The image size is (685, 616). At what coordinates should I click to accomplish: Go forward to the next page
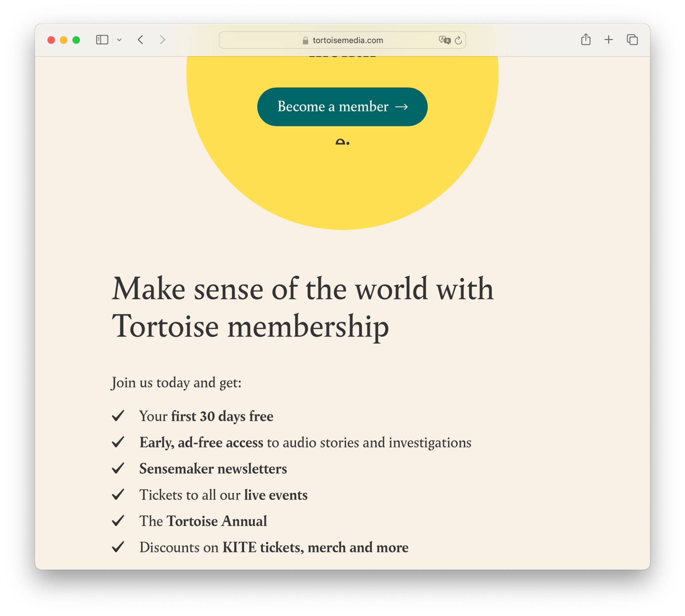point(163,40)
